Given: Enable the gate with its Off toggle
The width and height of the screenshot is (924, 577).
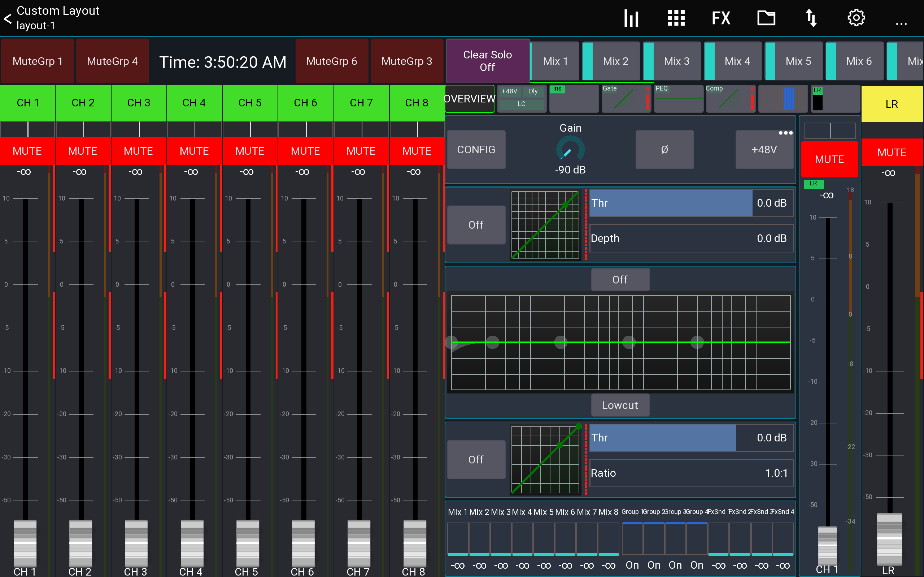Looking at the screenshot, I should point(476,225).
